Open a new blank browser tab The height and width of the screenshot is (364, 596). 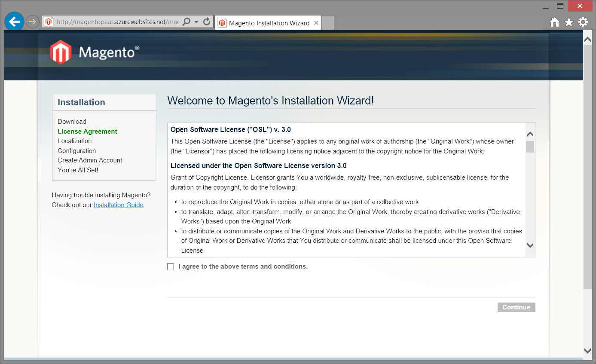click(x=328, y=23)
